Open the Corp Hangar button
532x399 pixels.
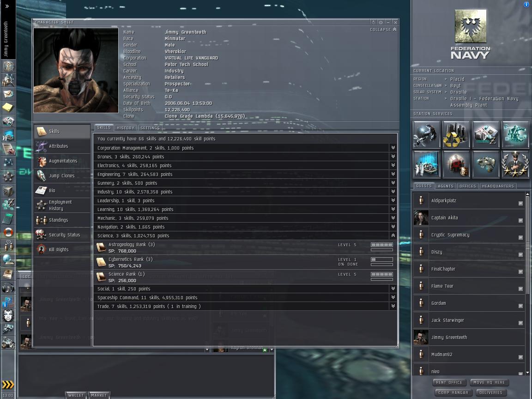coord(453,393)
